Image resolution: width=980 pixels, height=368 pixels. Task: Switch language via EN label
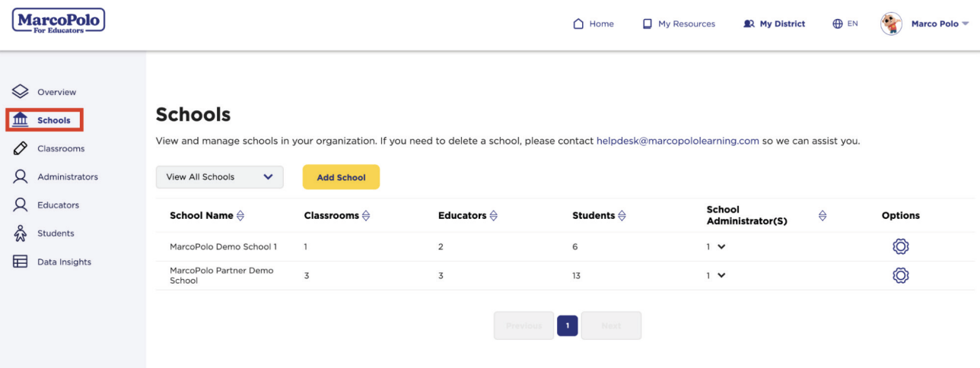coord(852,24)
